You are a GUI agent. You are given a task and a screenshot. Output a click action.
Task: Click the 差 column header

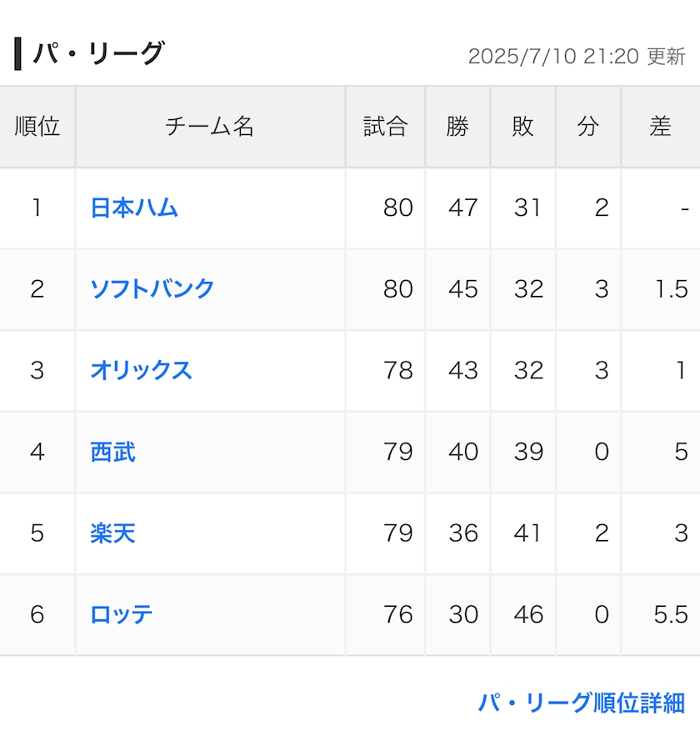(661, 127)
